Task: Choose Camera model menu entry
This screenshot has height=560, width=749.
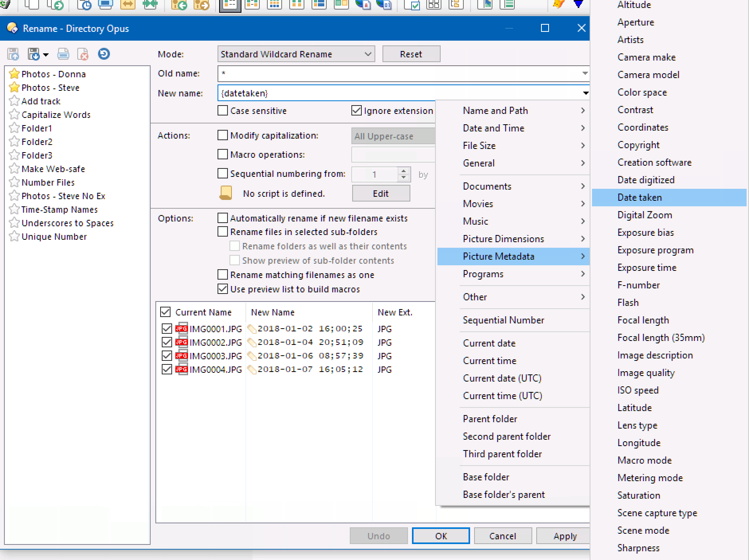Action: [669, 74]
